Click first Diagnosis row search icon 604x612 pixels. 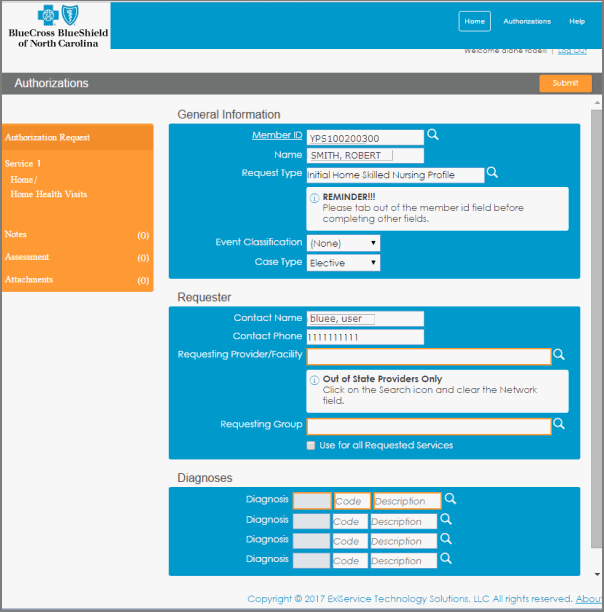coord(451,499)
